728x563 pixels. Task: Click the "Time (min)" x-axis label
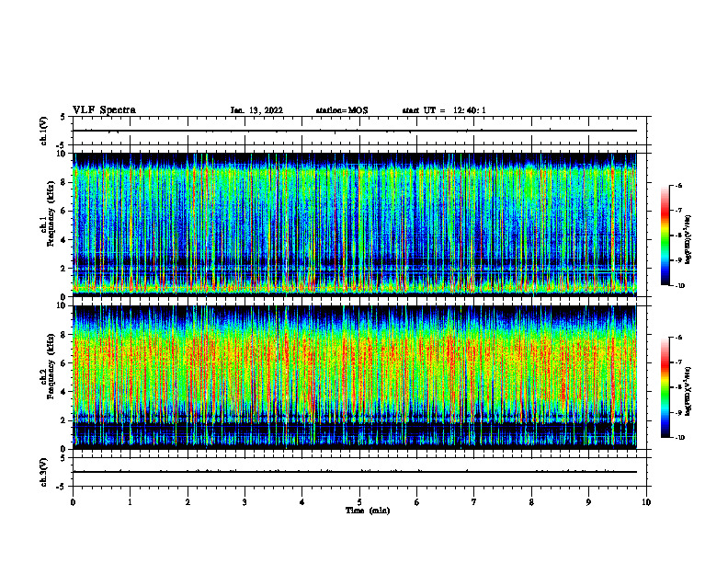[x=368, y=511]
